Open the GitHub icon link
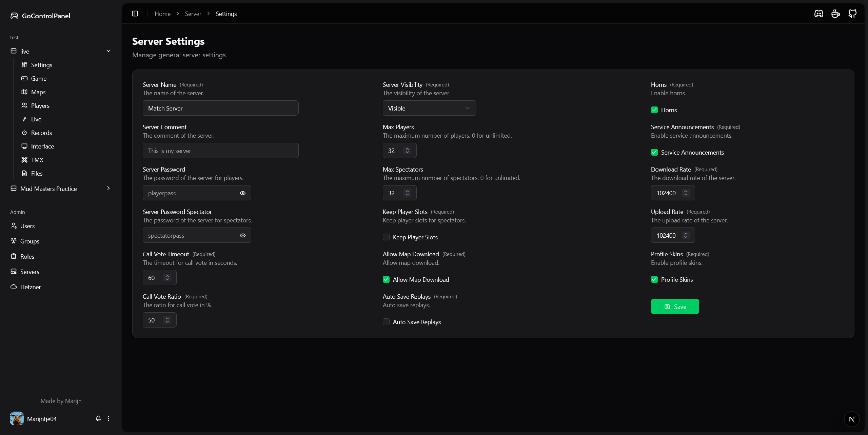Image resolution: width=868 pixels, height=435 pixels. [x=852, y=14]
